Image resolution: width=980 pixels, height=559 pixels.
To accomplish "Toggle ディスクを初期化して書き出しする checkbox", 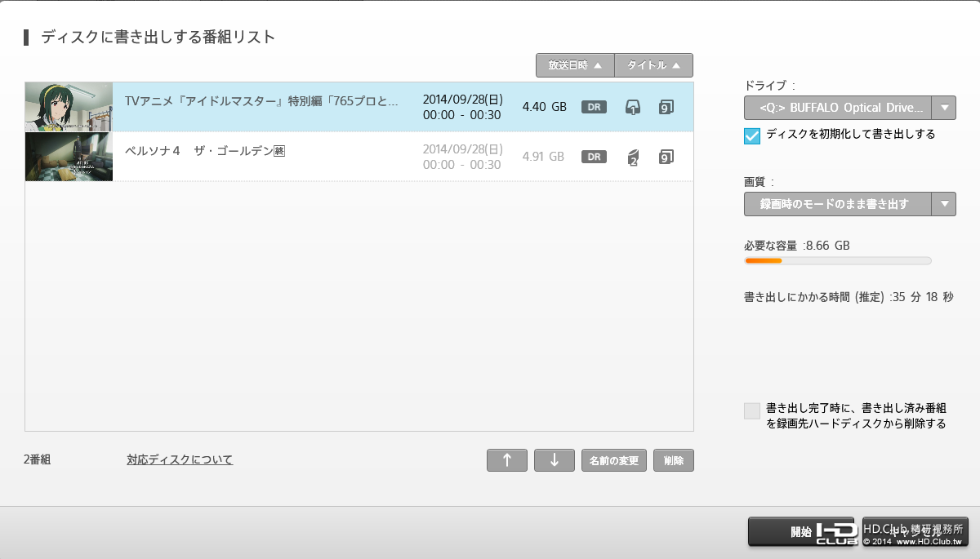I will coord(752,135).
